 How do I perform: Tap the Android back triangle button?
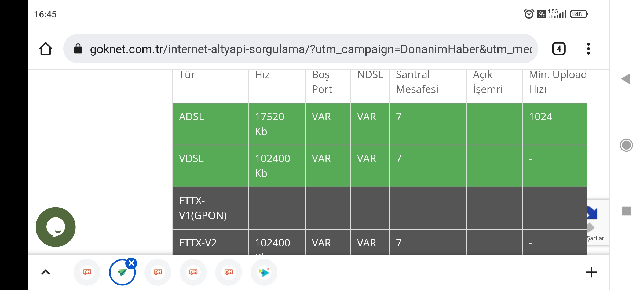[626, 79]
